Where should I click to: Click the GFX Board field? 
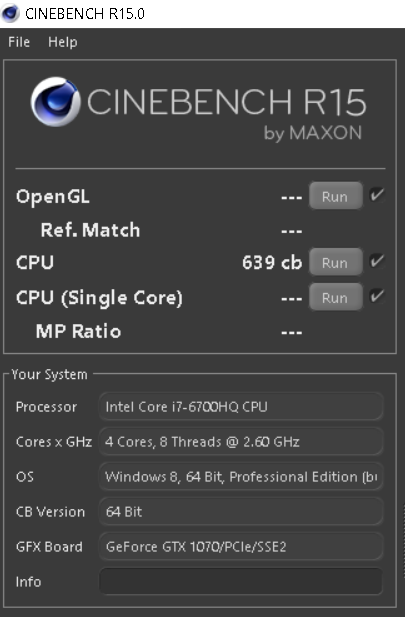[241, 547]
